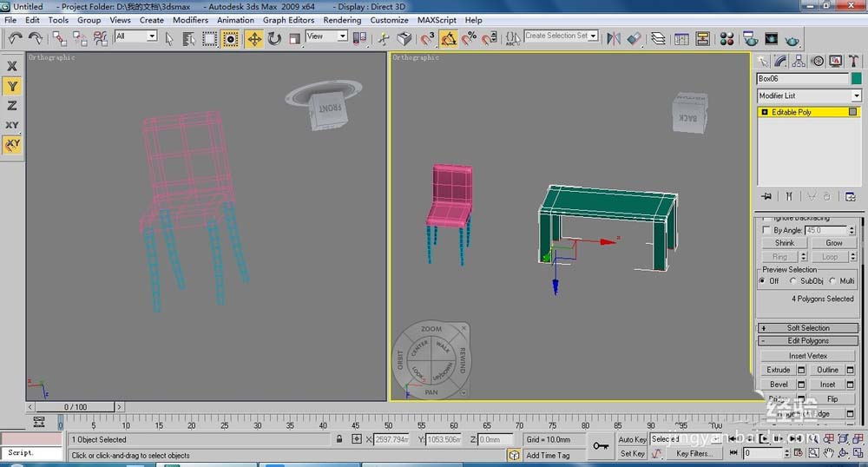This screenshot has height=467, width=868.
Task: Toggle the Angle Snap icon
Action: pyautogui.click(x=449, y=38)
